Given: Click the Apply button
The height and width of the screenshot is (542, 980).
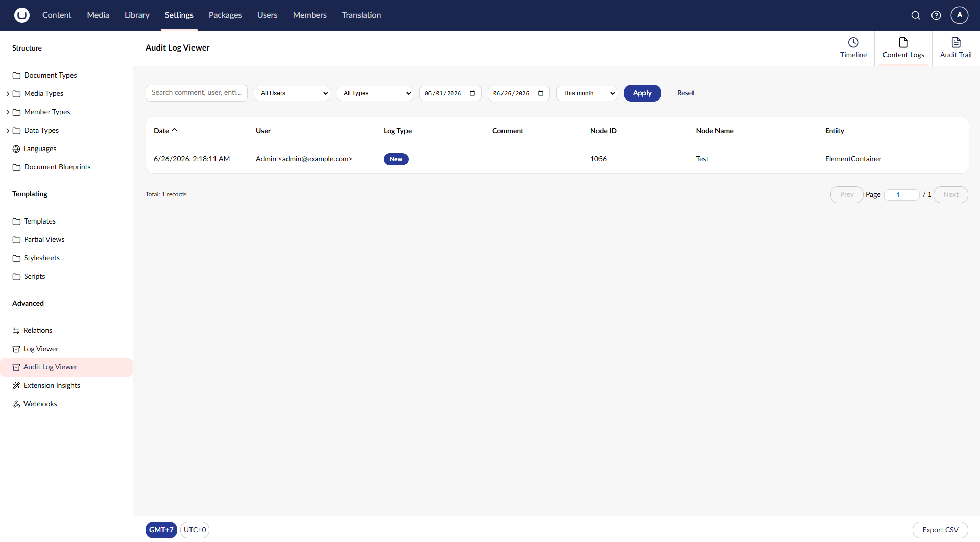Looking at the screenshot, I should (x=642, y=93).
